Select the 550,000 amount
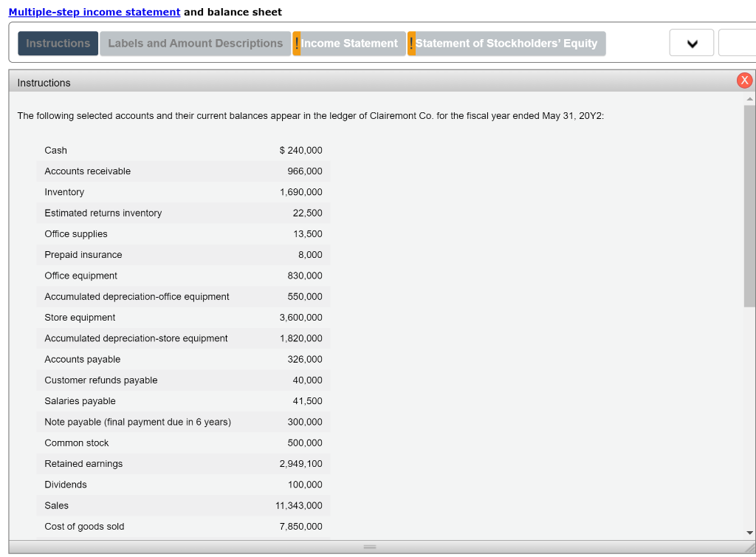 tap(305, 296)
